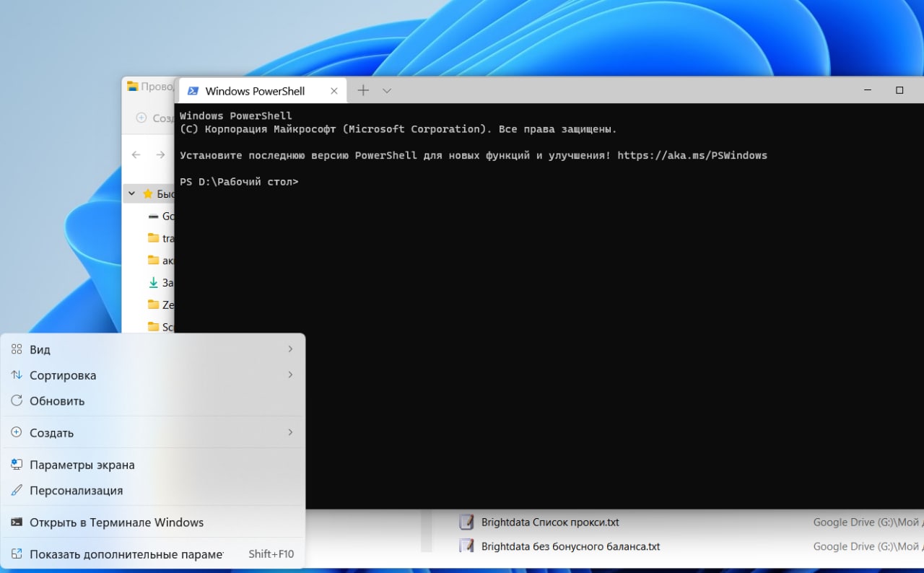Select the folder starting with Sc
The image size is (924, 573).
pyautogui.click(x=161, y=327)
